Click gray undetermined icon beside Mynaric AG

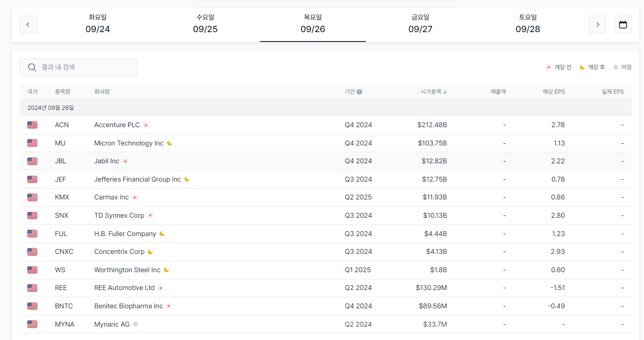pyautogui.click(x=136, y=324)
